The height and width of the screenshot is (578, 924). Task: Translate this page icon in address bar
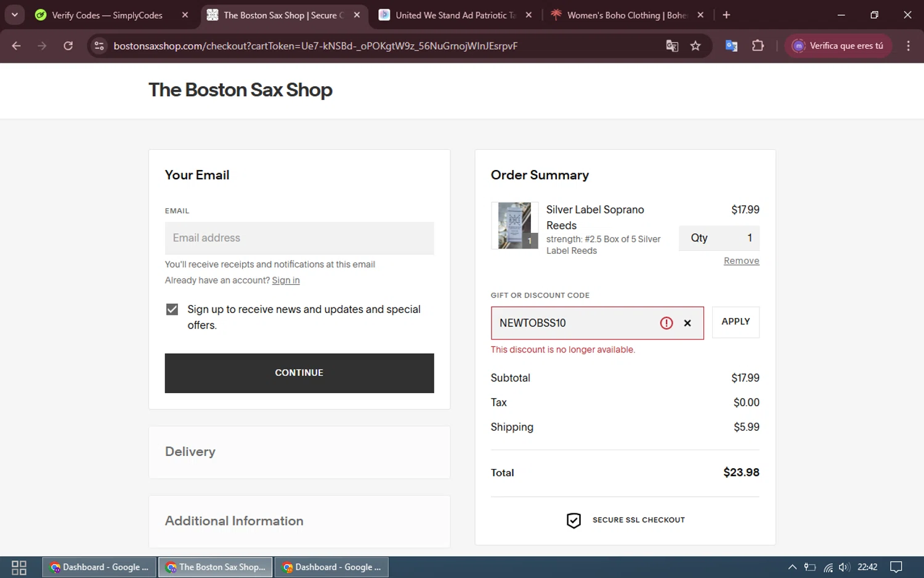[x=672, y=46]
